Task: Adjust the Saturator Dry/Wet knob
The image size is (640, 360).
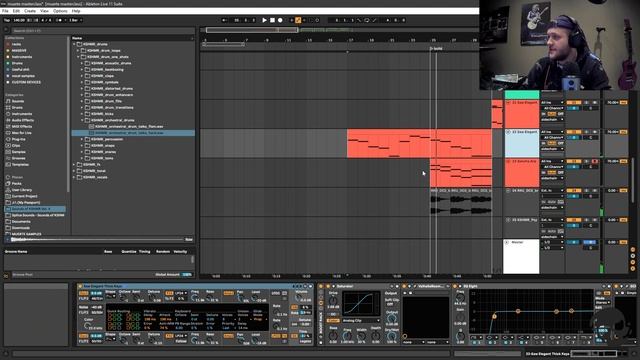Action: [391, 336]
